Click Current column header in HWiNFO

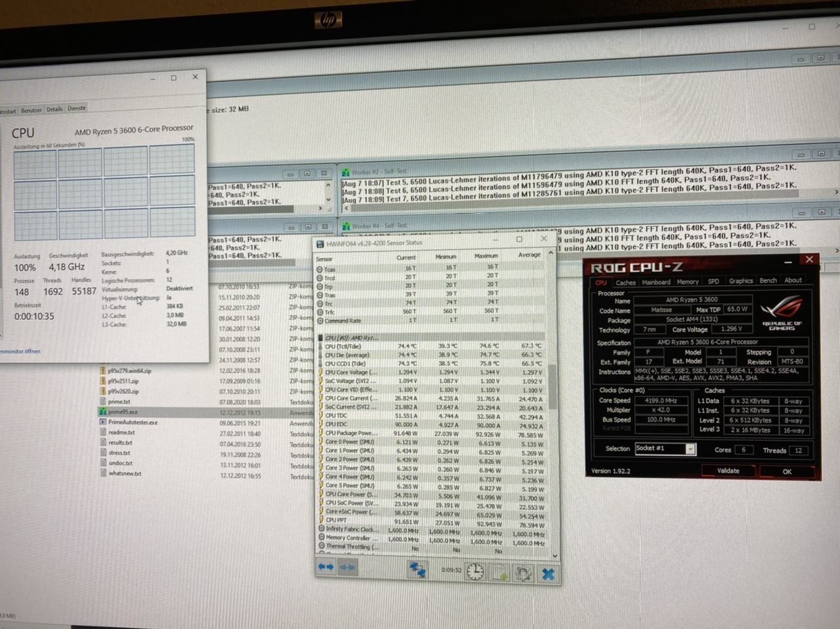(x=406, y=257)
